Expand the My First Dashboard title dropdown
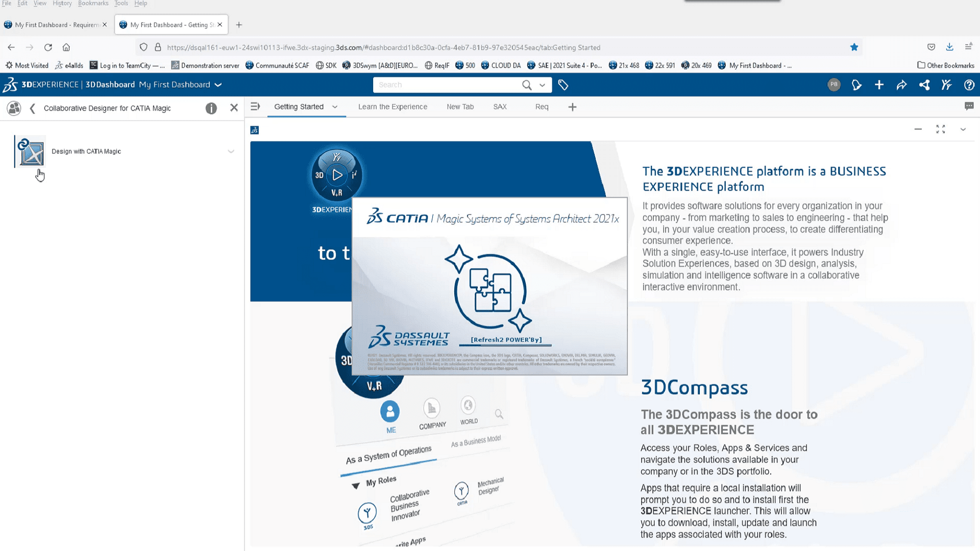980x551 pixels. point(218,85)
